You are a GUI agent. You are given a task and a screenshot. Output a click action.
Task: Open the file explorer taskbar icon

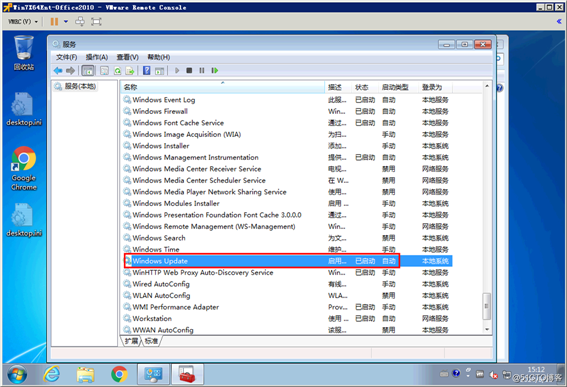pyautogui.click(x=85, y=375)
